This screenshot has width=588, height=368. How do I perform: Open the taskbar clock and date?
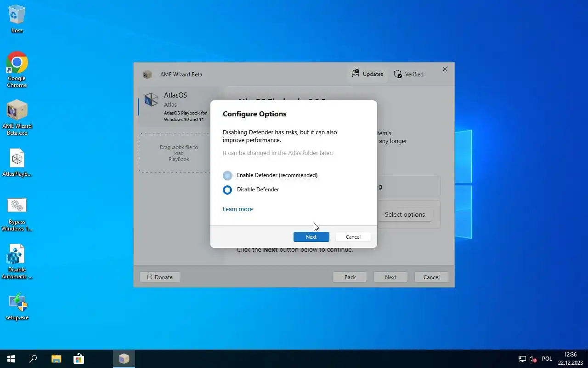click(571, 359)
